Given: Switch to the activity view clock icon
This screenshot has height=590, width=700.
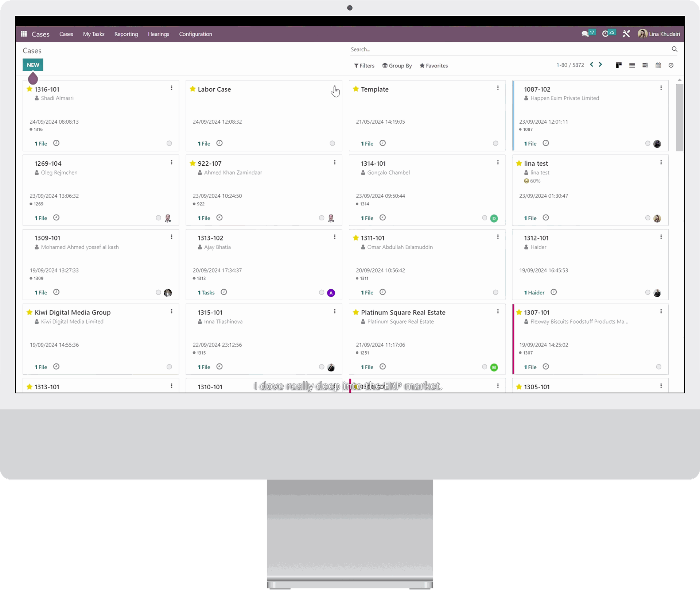Looking at the screenshot, I should [671, 65].
